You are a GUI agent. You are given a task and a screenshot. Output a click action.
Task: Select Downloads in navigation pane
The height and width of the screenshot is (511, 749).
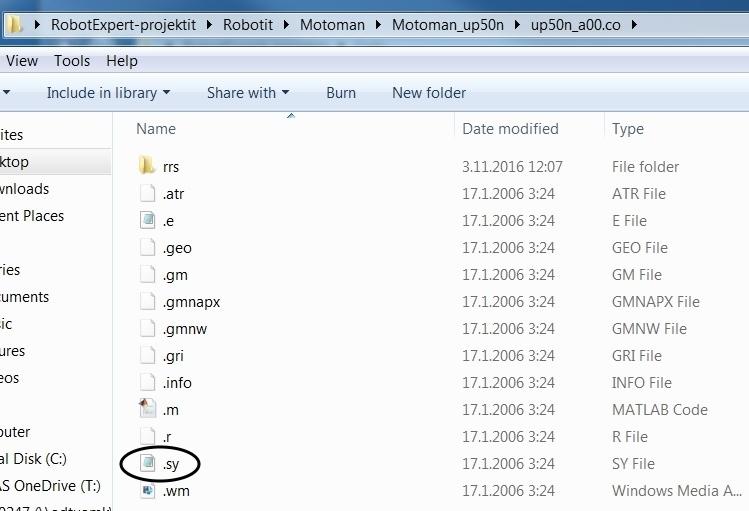(24, 189)
